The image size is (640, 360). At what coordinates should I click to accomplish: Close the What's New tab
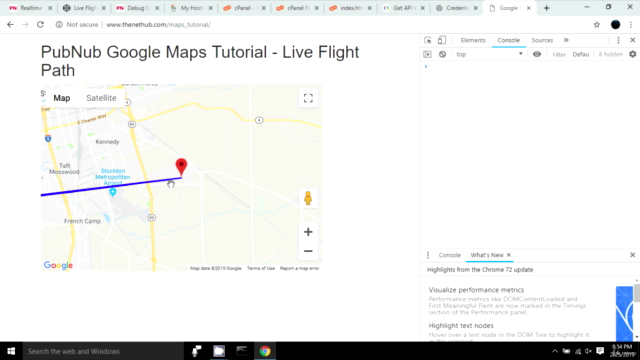509,255
